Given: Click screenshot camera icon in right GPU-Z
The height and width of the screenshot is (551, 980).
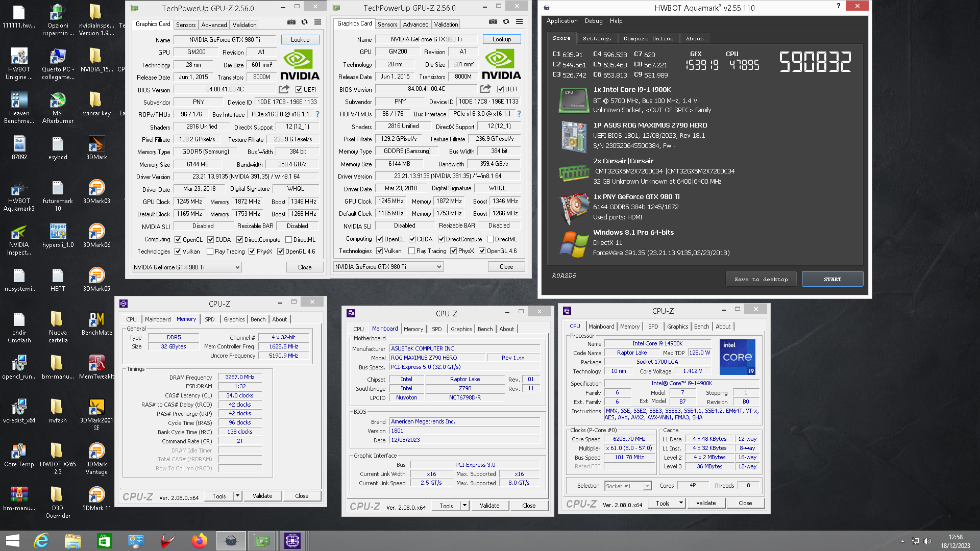Looking at the screenshot, I should (493, 22).
